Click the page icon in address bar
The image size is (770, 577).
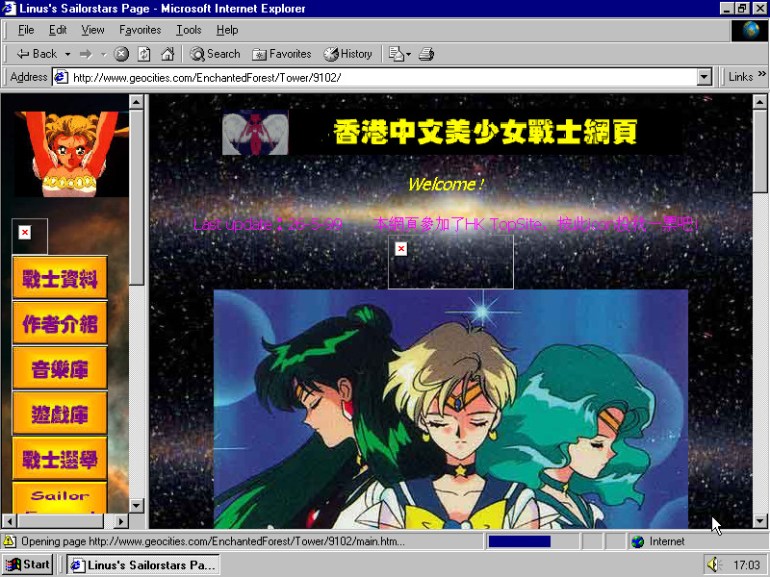click(x=61, y=78)
